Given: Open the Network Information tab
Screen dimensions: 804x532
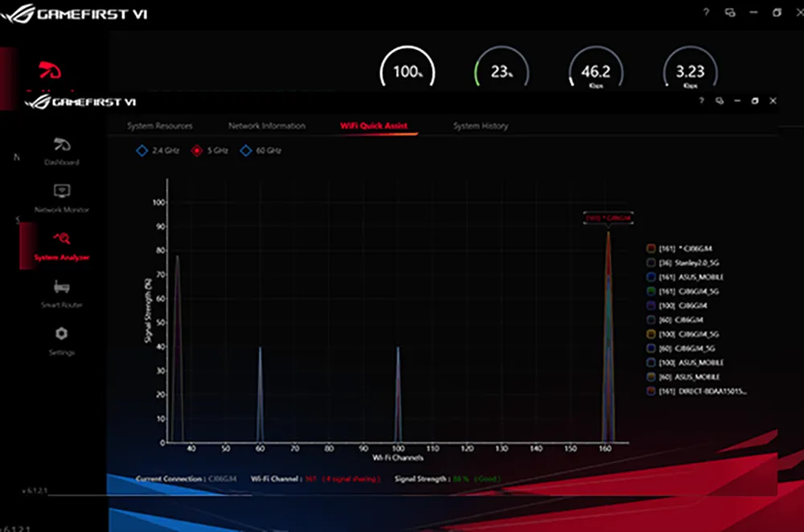Looking at the screenshot, I should point(266,126).
